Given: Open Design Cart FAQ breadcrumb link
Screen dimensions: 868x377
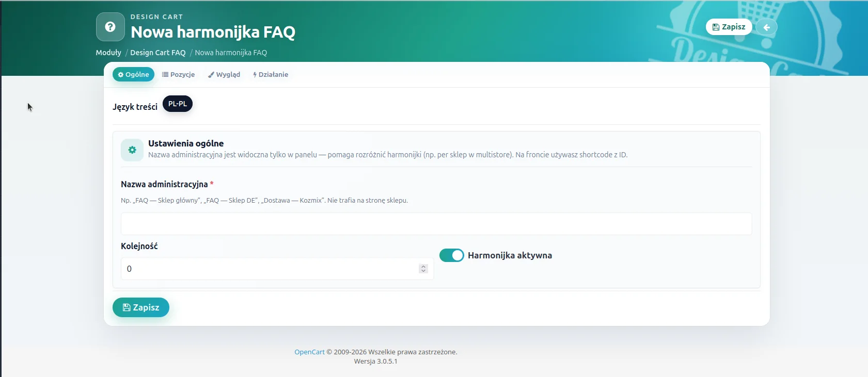Looking at the screenshot, I should (158, 53).
